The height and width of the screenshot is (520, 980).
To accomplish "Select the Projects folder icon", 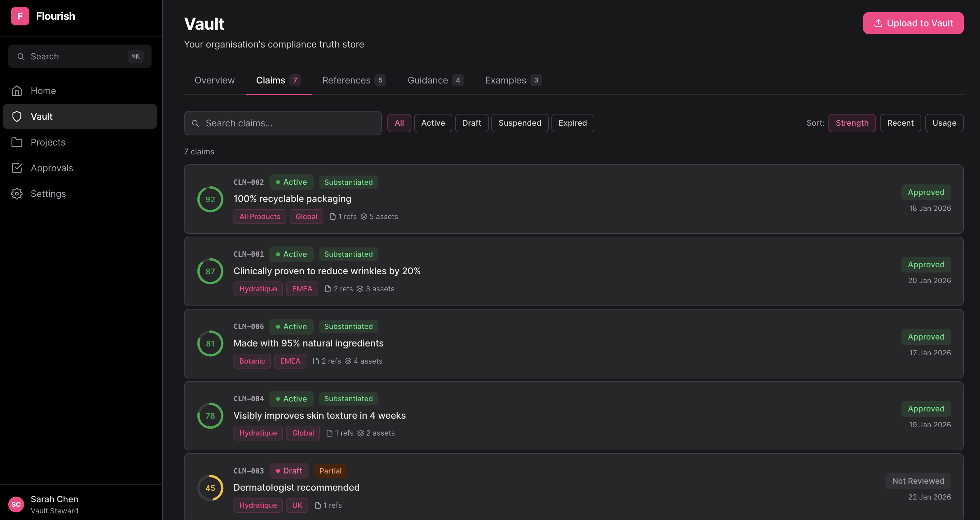I will [x=17, y=142].
